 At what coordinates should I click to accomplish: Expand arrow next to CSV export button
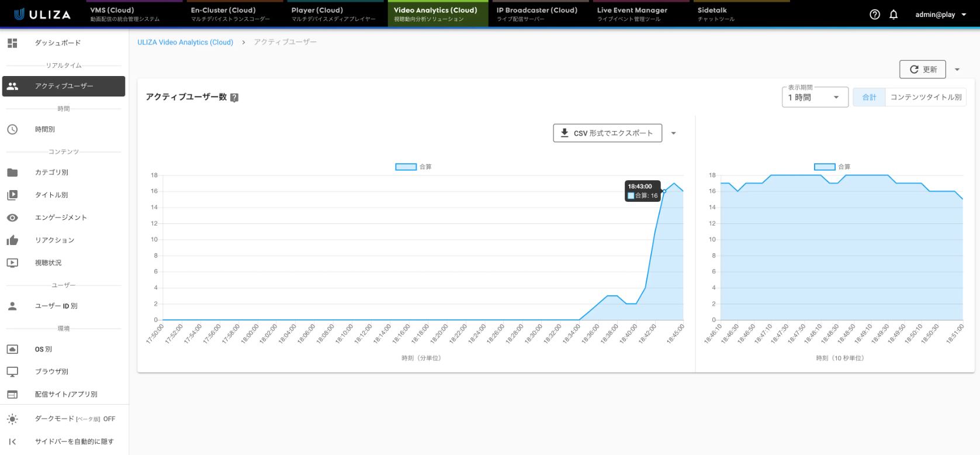click(x=673, y=133)
